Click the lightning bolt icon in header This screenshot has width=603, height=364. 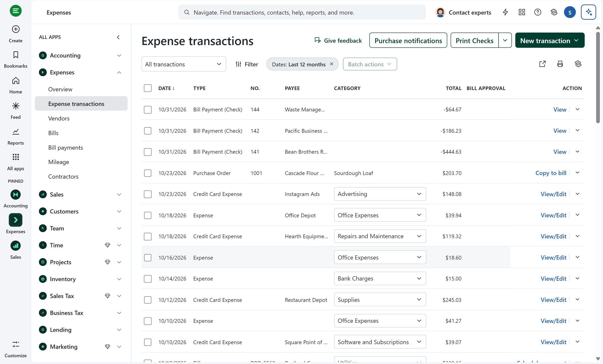pos(505,12)
